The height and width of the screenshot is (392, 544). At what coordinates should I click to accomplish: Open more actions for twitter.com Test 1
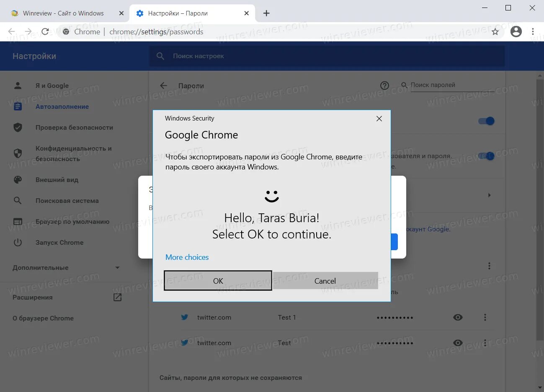(485, 318)
